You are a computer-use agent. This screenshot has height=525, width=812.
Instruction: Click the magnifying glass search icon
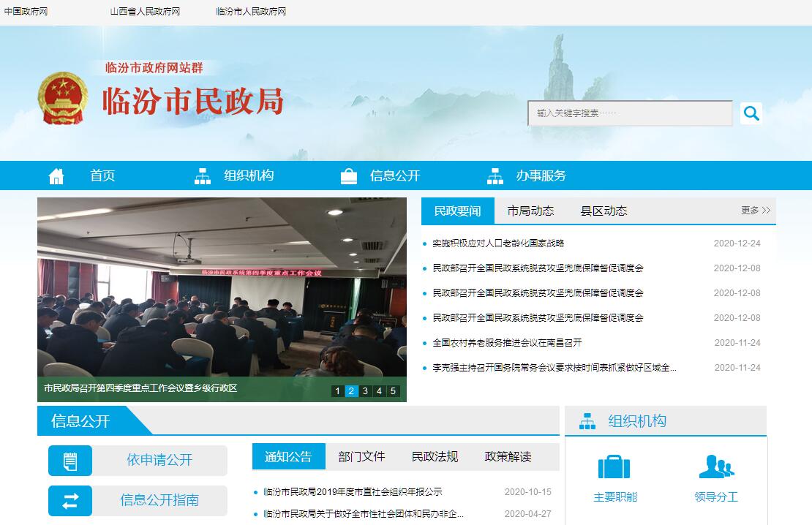[x=751, y=113]
